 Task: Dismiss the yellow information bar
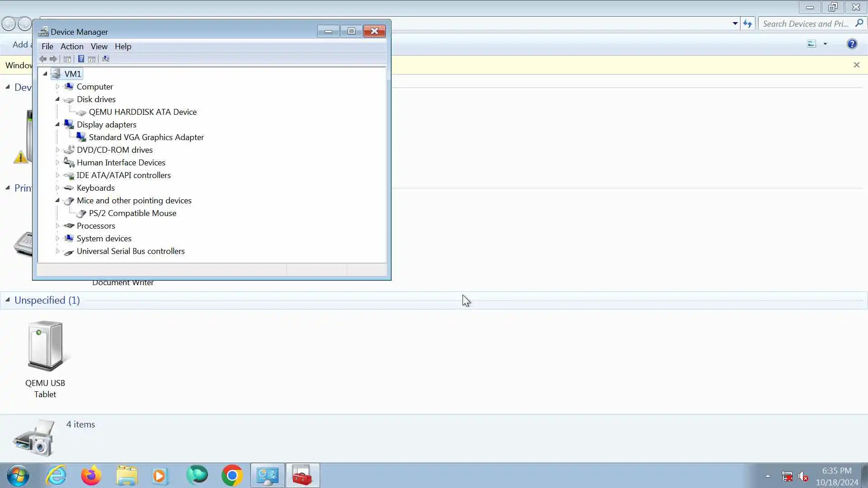(856, 65)
